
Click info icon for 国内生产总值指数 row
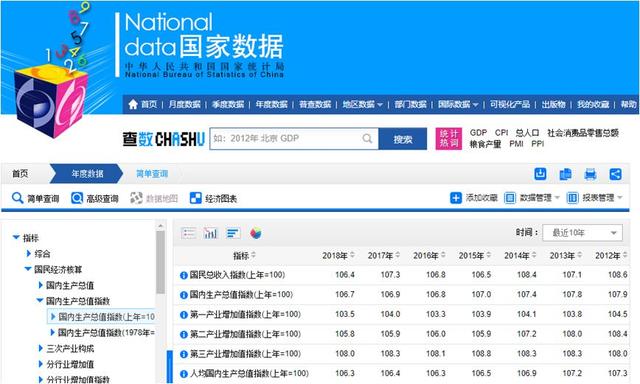(x=184, y=295)
